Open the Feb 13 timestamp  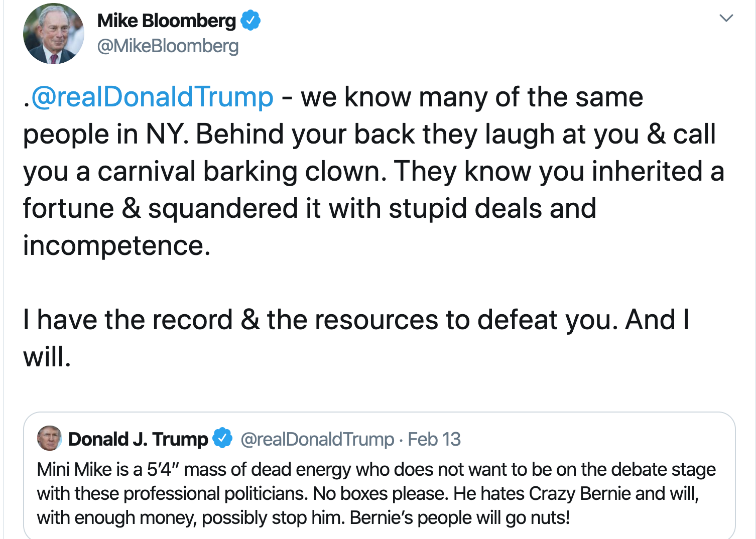tap(434, 439)
